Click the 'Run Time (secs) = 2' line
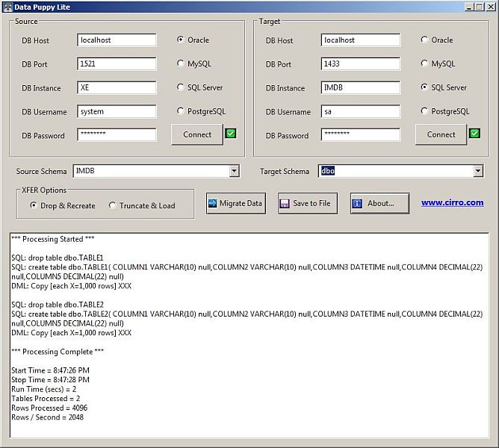This screenshot has height=448, width=499. point(43,389)
